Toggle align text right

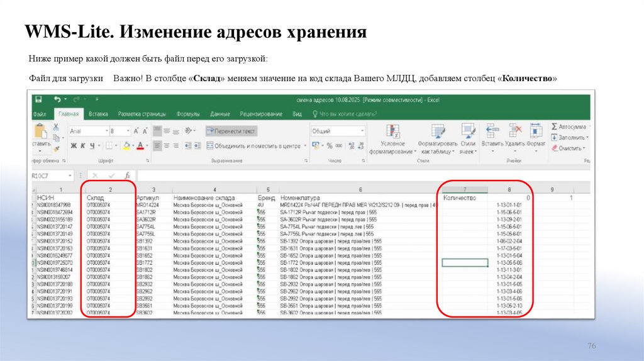tap(176, 145)
